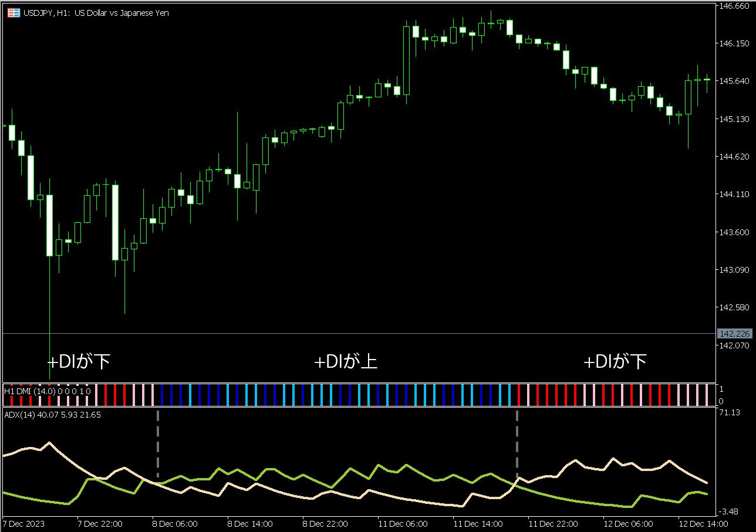Click the 142.070 price scale label
Image resolution: width=756 pixels, height=532 pixels.
(x=734, y=345)
